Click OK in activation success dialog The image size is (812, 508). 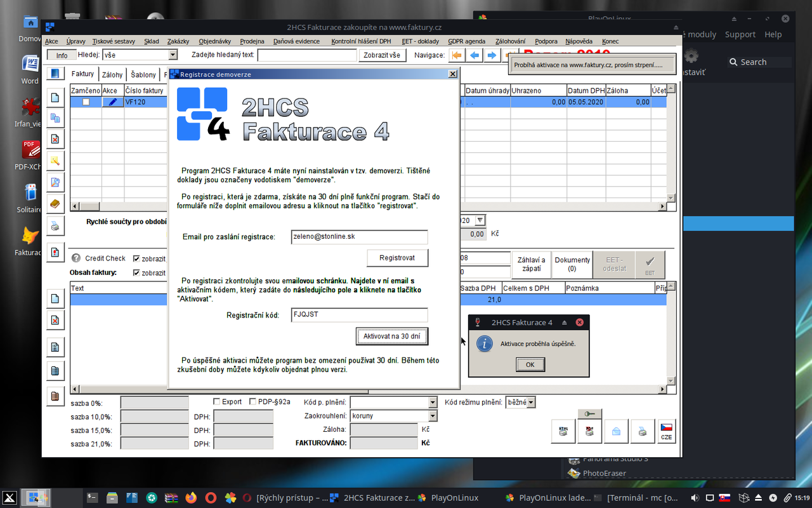pyautogui.click(x=530, y=364)
